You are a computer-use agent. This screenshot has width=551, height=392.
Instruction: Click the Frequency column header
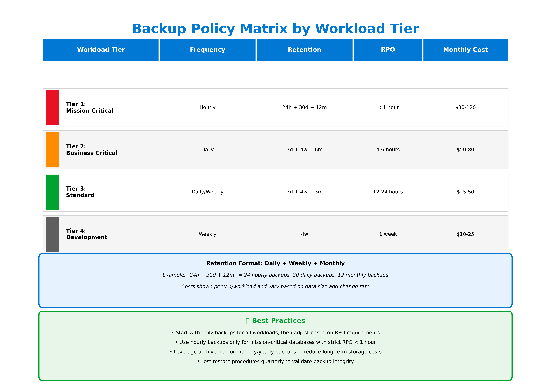[x=207, y=50]
